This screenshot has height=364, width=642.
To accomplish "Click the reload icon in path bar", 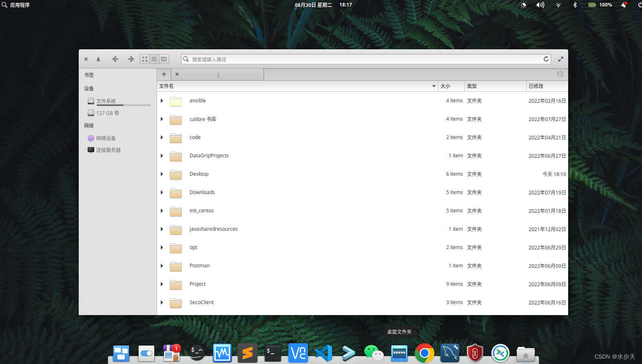I will click(x=546, y=59).
